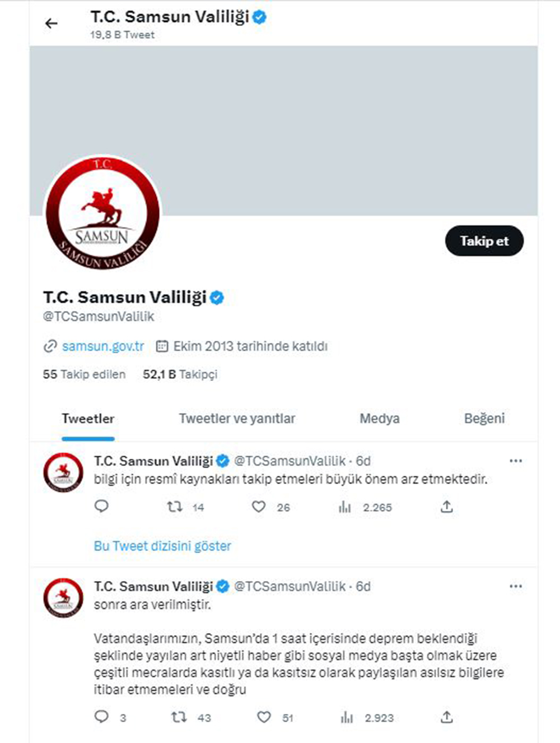Click the reply icon on the first tweet

pyautogui.click(x=101, y=507)
